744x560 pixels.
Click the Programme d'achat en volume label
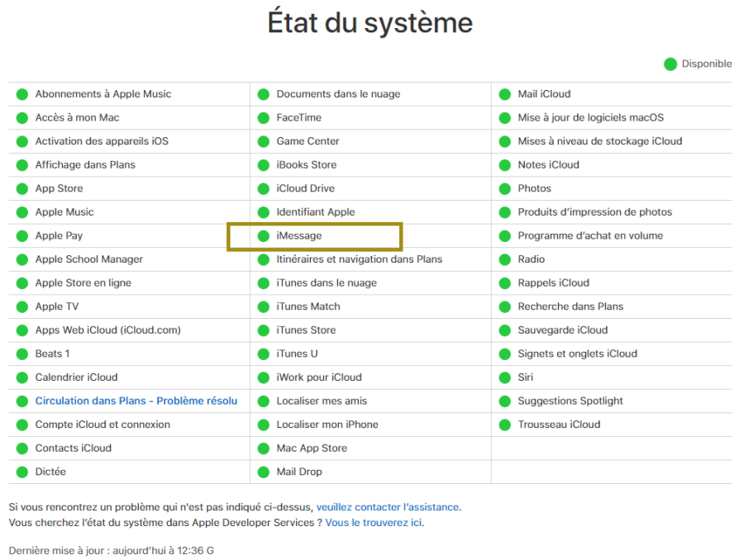[590, 235]
